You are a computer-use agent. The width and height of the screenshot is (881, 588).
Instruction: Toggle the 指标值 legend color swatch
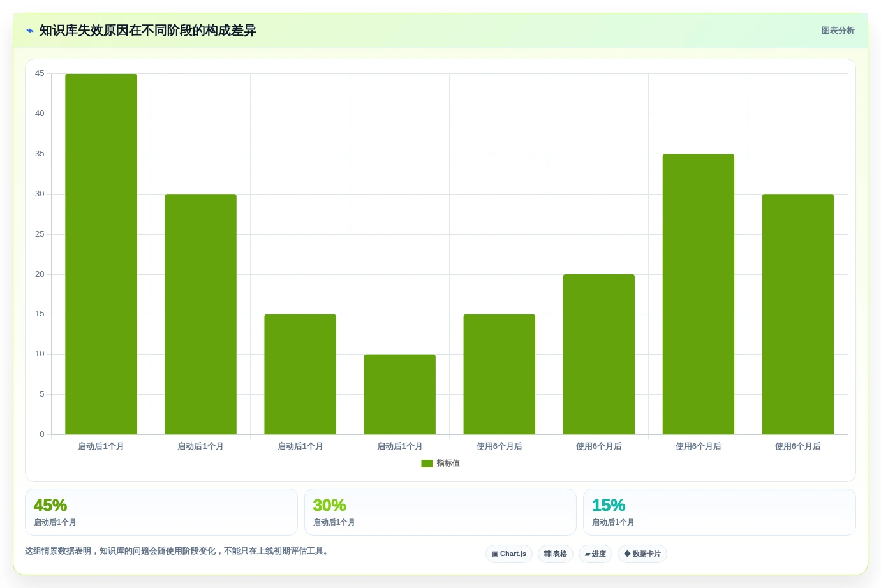(427, 464)
